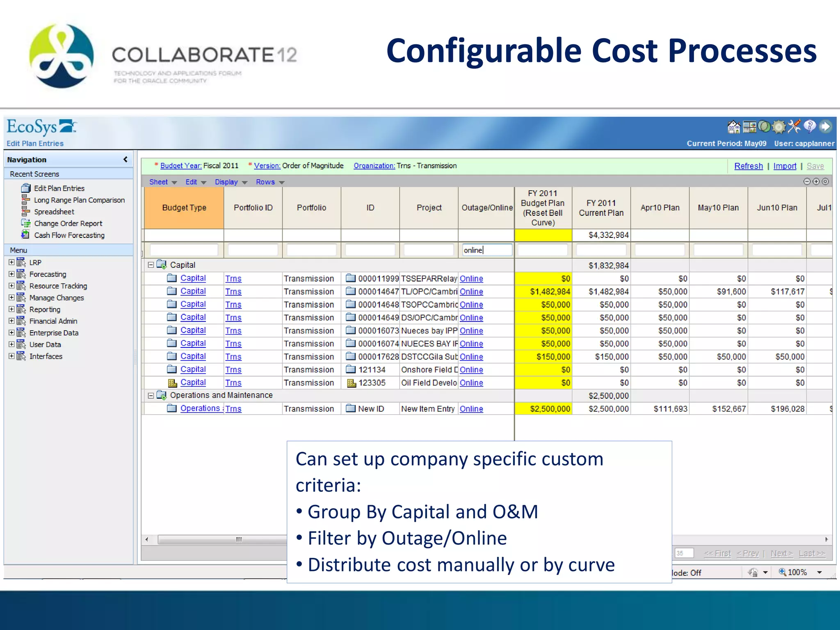This screenshot has height=630, width=840.
Task: Open Interfaces in menu
Action: click(46, 356)
